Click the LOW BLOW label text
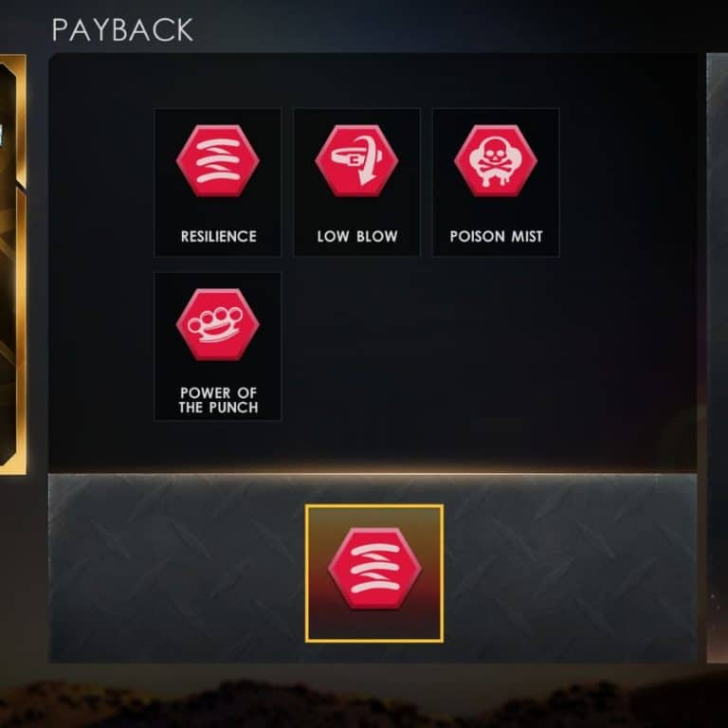 [x=357, y=236]
